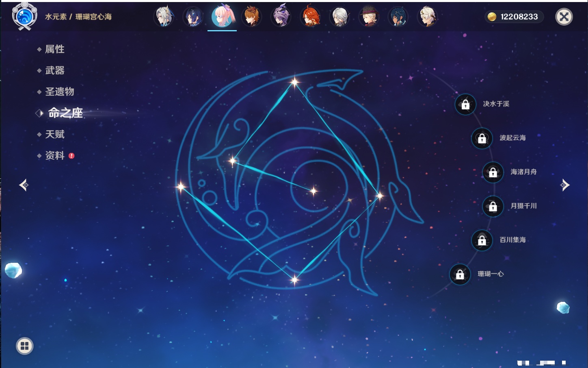Open the locked 月摄千川 constellation icon
The height and width of the screenshot is (368, 588).
click(493, 207)
